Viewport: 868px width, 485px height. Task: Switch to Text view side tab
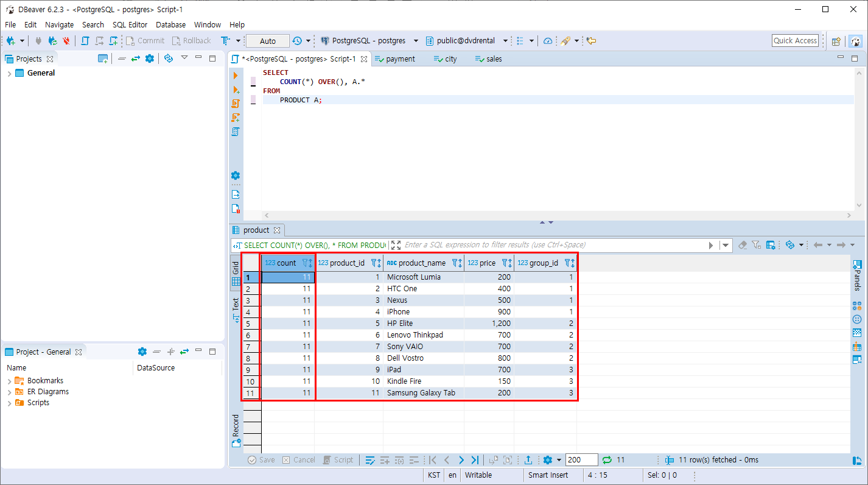click(236, 310)
